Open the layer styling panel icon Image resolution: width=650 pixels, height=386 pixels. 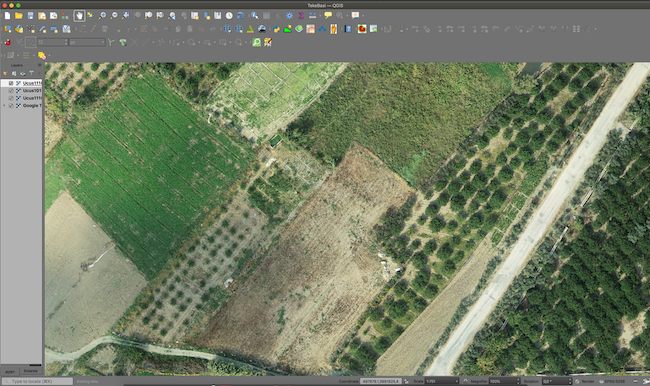pos(5,73)
